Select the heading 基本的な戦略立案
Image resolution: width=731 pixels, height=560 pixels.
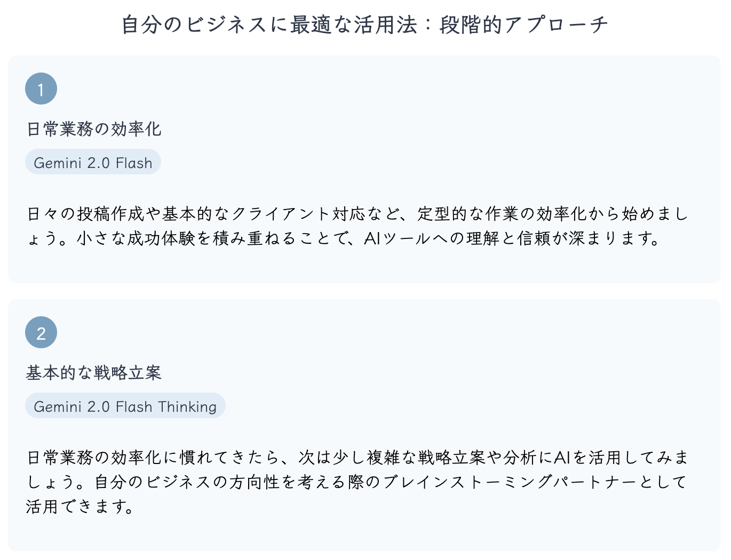pyautogui.click(x=94, y=373)
